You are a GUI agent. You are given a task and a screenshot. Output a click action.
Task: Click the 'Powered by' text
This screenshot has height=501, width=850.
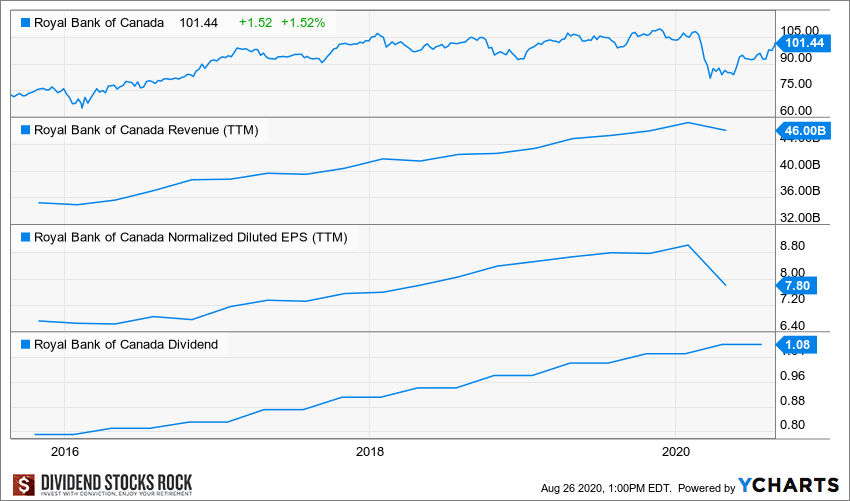pos(706,488)
